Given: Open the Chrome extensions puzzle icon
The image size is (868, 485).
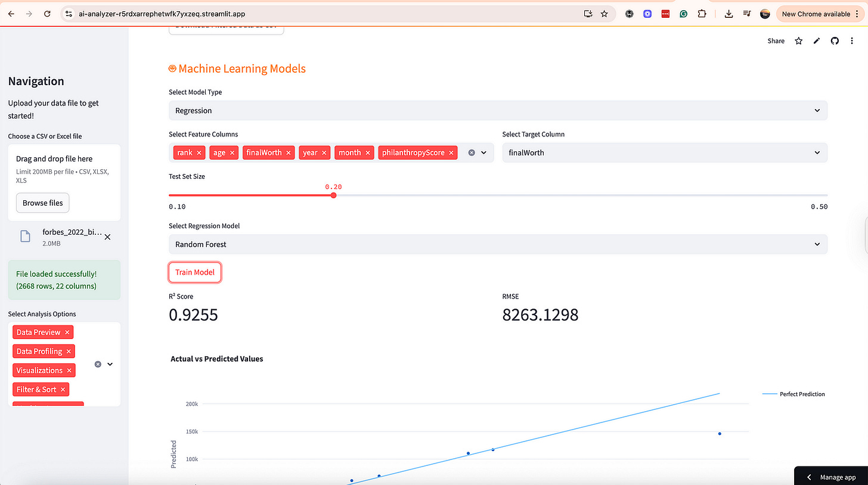Looking at the screenshot, I should pyautogui.click(x=702, y=14).
